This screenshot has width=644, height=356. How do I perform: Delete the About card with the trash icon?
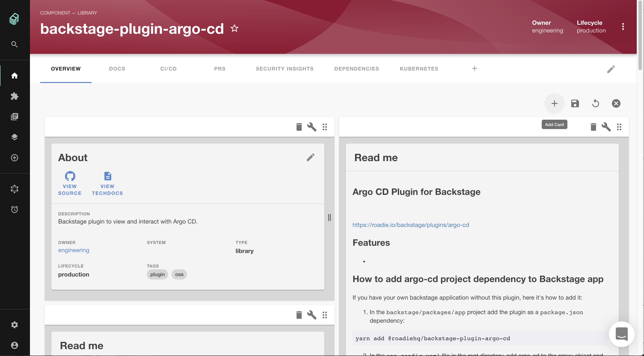tap(299, 127)
